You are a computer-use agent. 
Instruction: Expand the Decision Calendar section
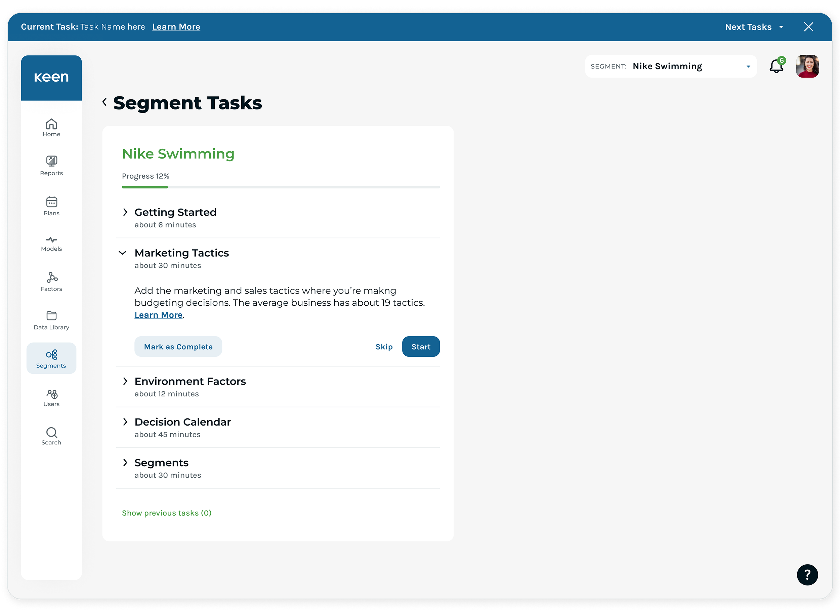(x=125, y=422)
